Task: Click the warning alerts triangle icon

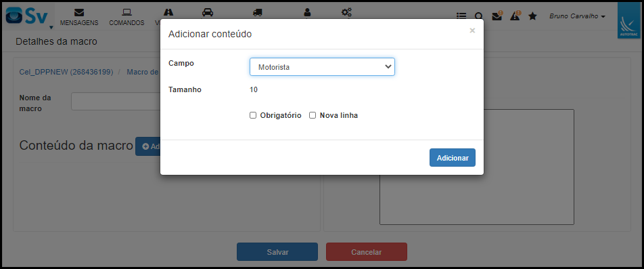Action: 515,16
